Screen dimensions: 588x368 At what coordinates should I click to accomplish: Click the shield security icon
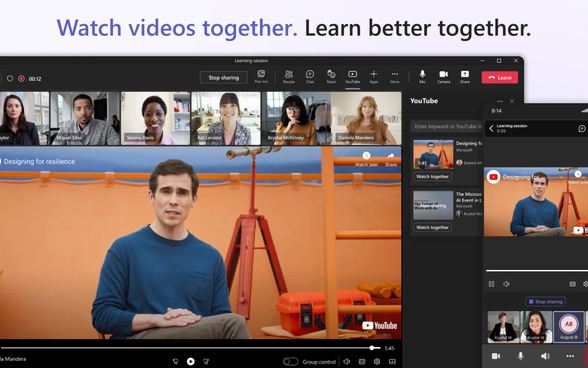pyautogui.click(x=10, y=78)
